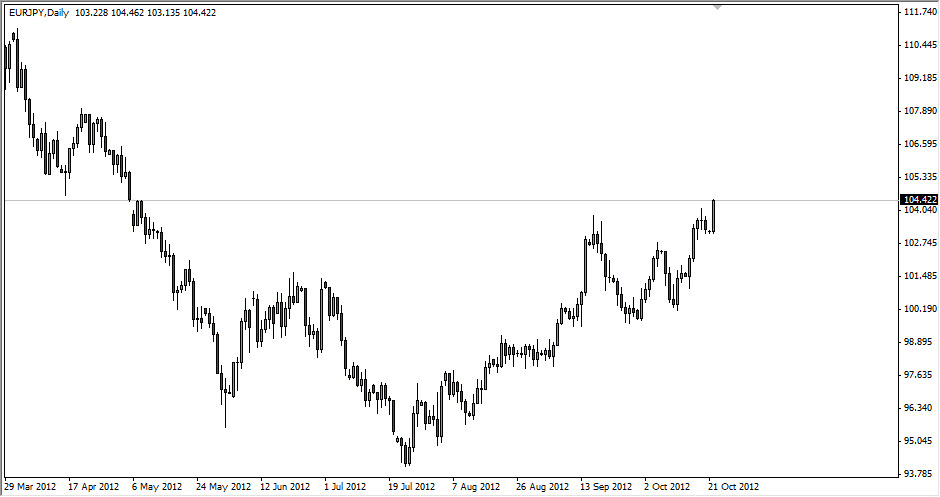Click the gray chart shift triangle marker
The image size is (940, 497).
tap(716, 7)
